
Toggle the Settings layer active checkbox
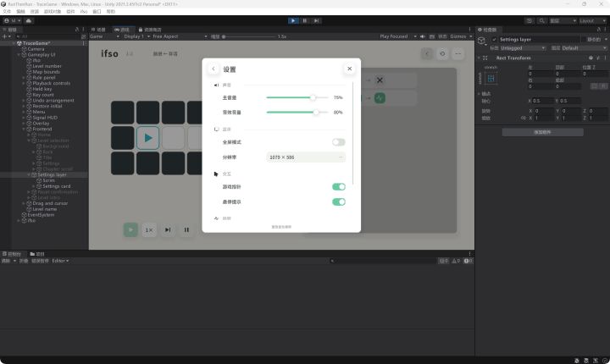click(494, 39)
